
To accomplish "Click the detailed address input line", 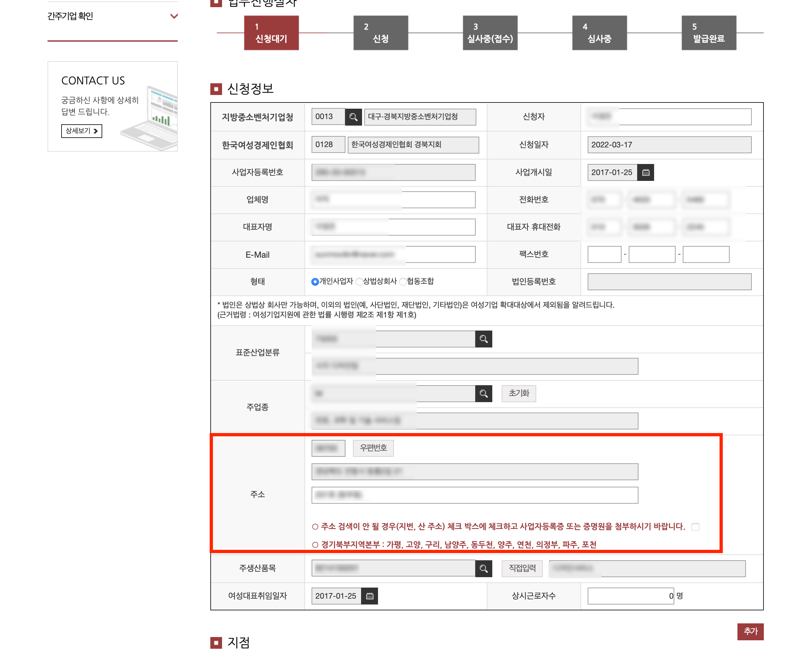I will pyautogui.click(x=475, y=495).
